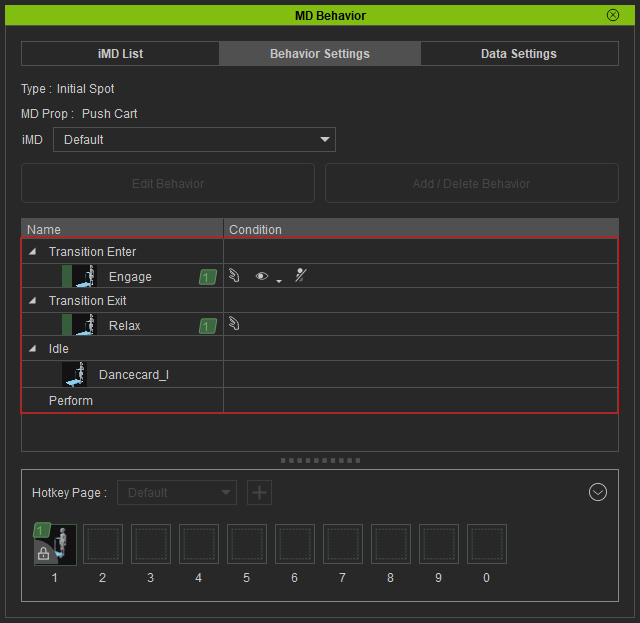
Task: Click the hotkey 1 badge on Engage
Action: click(207, 277)
